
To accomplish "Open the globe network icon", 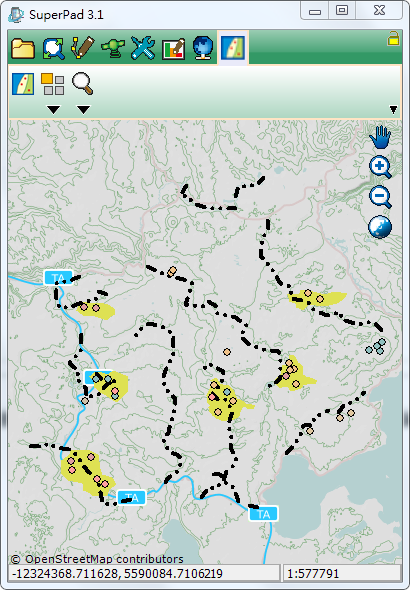I will (x=203, y=48).
